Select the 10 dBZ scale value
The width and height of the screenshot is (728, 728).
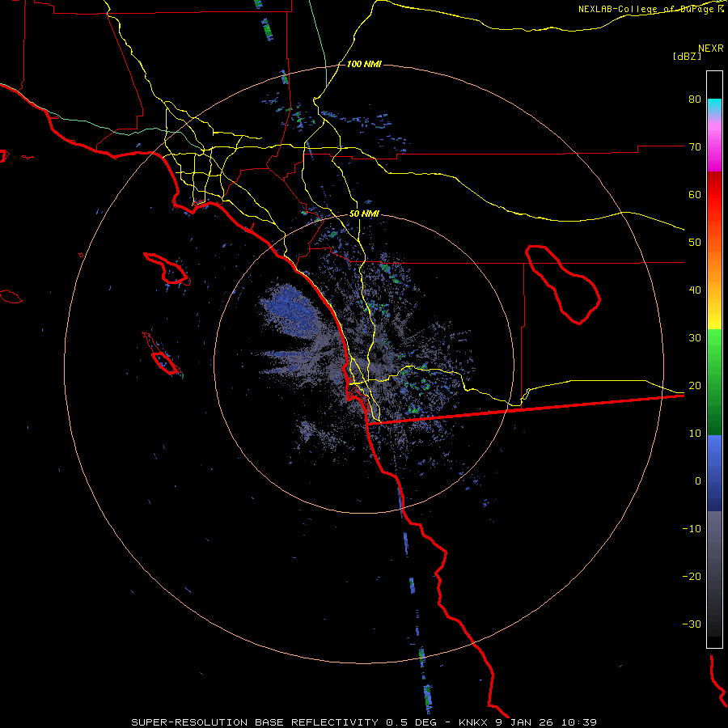click(x=695, y=434)
